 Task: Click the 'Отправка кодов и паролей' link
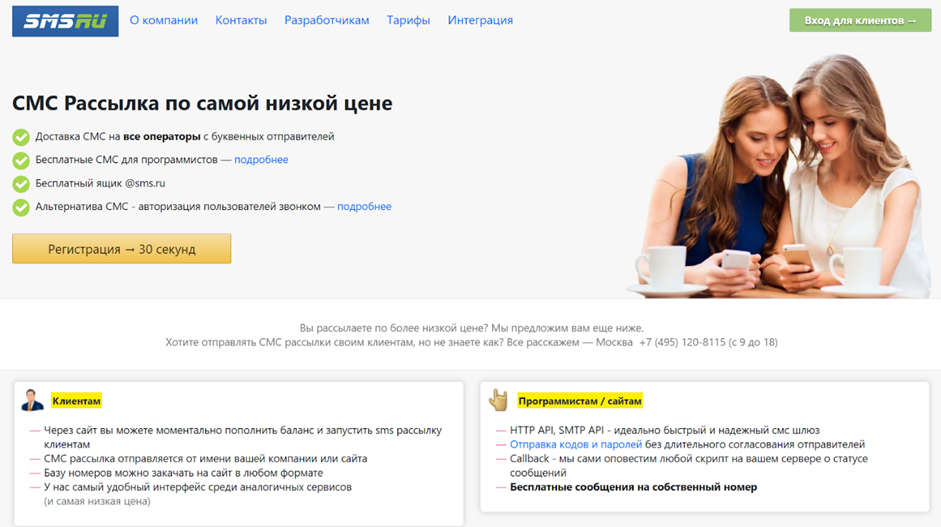575,445
